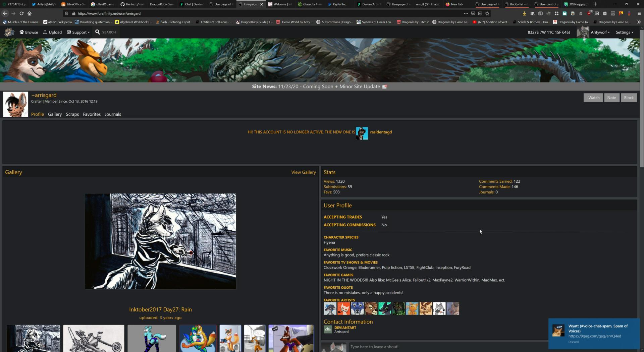This screenshot has height=352, width=644.
Task: Click the 9gag link in Discord toast
Action: point(594,336)
